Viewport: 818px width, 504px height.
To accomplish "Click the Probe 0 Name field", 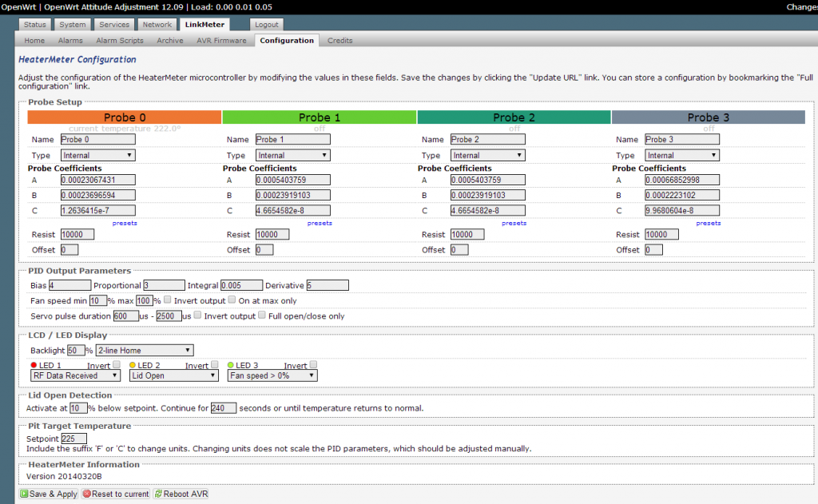I will tap(98, 139).
